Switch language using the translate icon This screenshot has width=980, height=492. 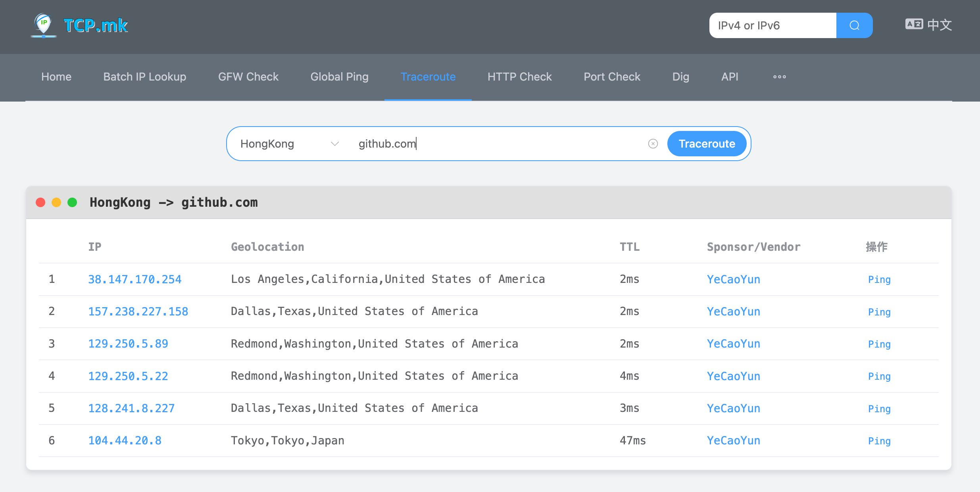pyautogui.click(x=914, y=24)
